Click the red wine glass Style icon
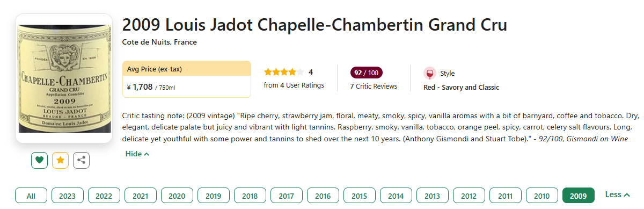 click(x=429, y=74)
